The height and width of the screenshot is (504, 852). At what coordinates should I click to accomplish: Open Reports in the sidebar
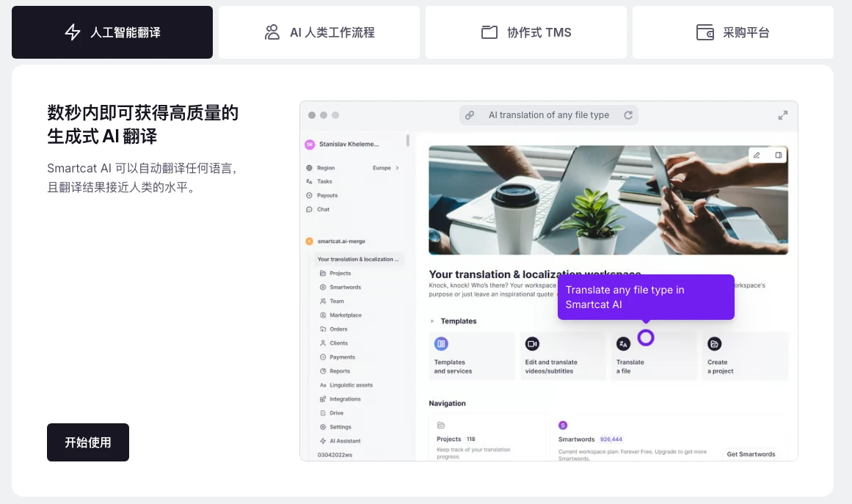[x=340, y=371]
